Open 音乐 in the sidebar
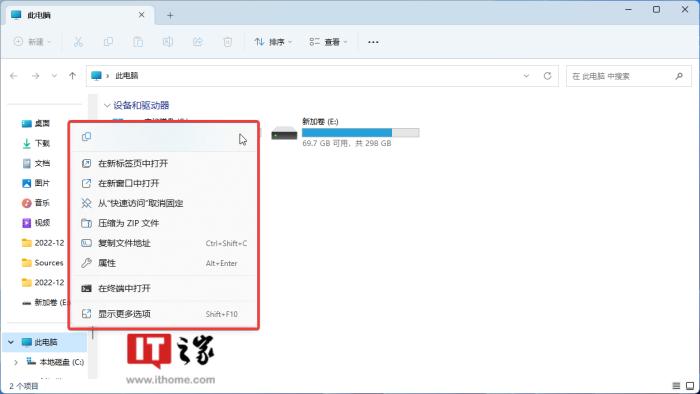 tap(36, 203)
